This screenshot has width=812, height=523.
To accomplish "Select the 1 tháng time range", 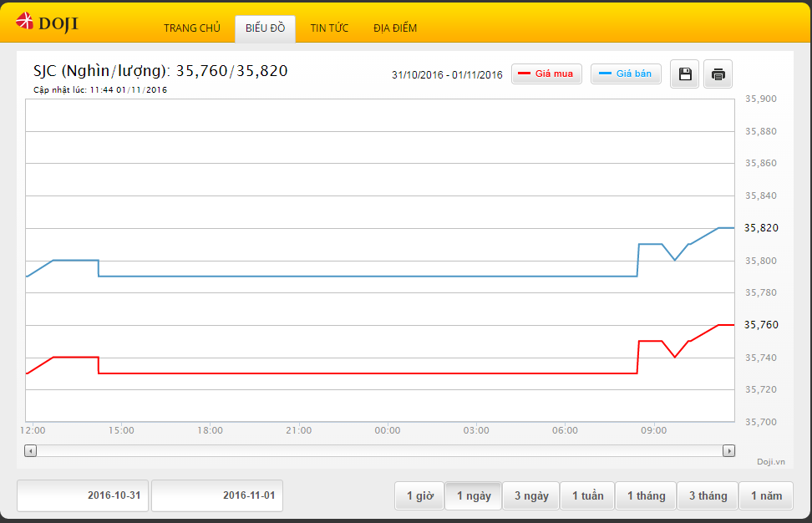I will (647, 495).
